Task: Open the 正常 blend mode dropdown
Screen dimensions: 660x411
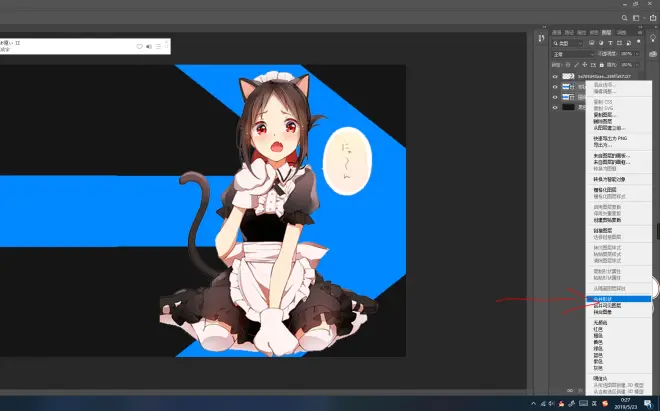Action: (x=573, y=54)
